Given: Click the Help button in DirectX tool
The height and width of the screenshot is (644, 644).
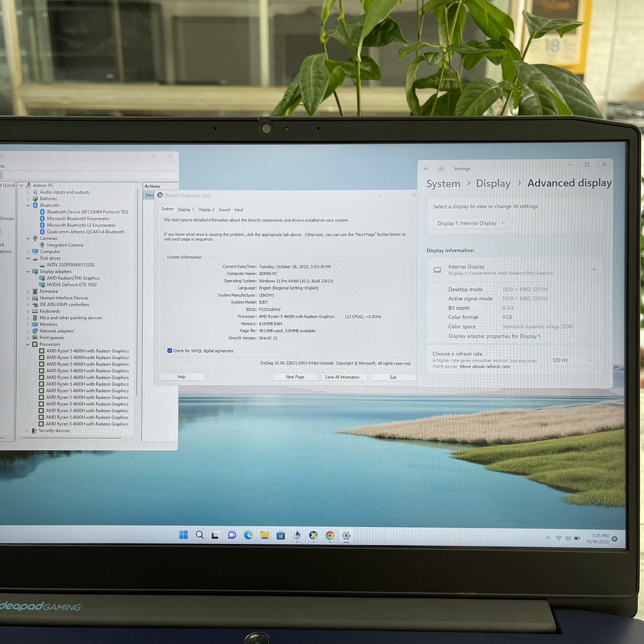Looking at the screenshot, I should click(x=181, y=377).
